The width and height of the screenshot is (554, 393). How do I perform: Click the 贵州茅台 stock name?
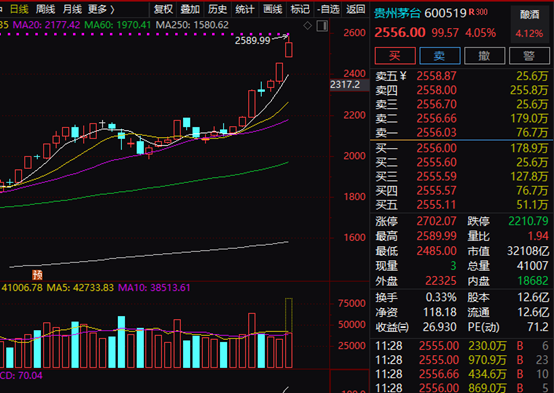click(398, 13)
